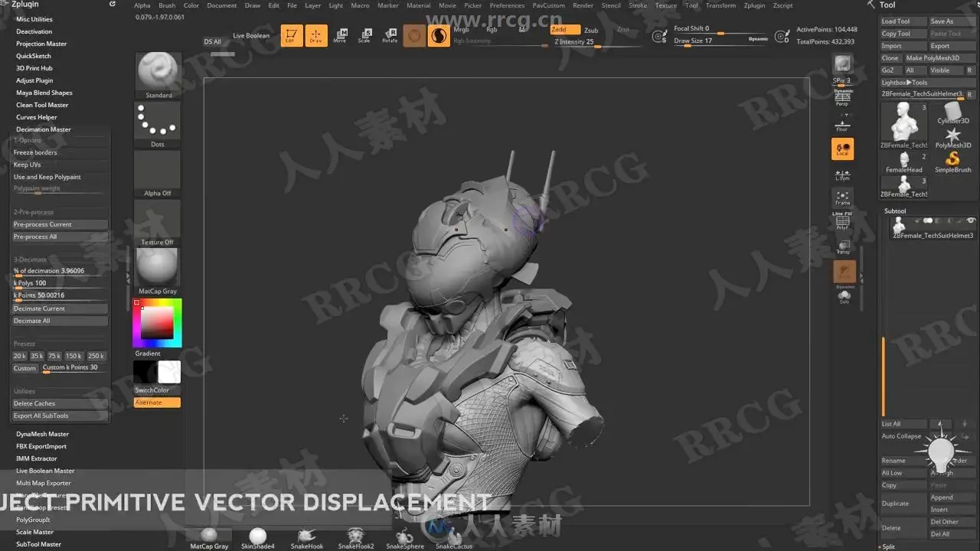This screenshot has height=551, width=980.
Task: Select the PolyMesh3D star tool
Action: [953, 137]
